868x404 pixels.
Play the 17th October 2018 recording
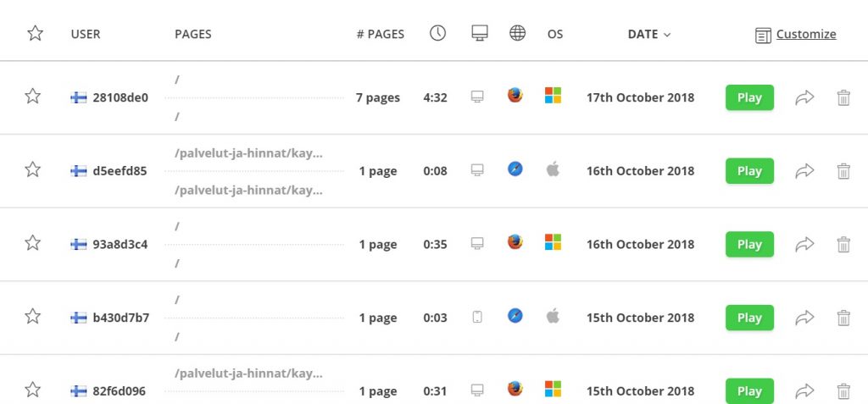pyautogui.click(x=749, y=97)
